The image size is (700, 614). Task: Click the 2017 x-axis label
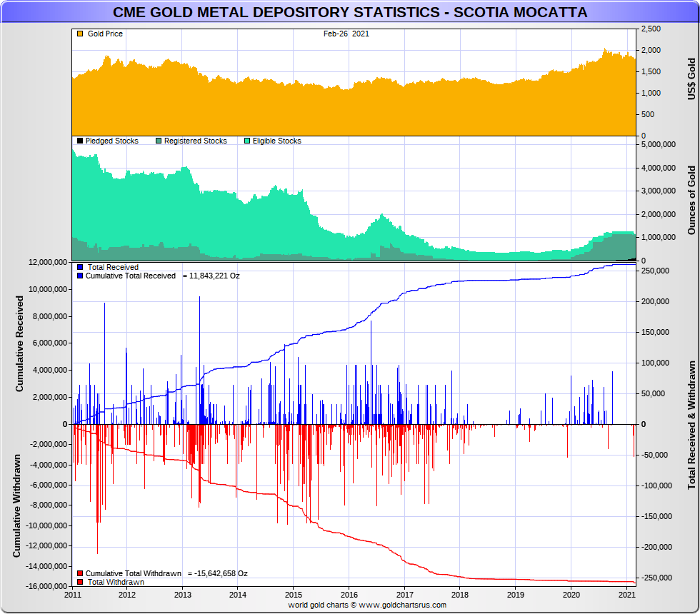coord(405,595)
